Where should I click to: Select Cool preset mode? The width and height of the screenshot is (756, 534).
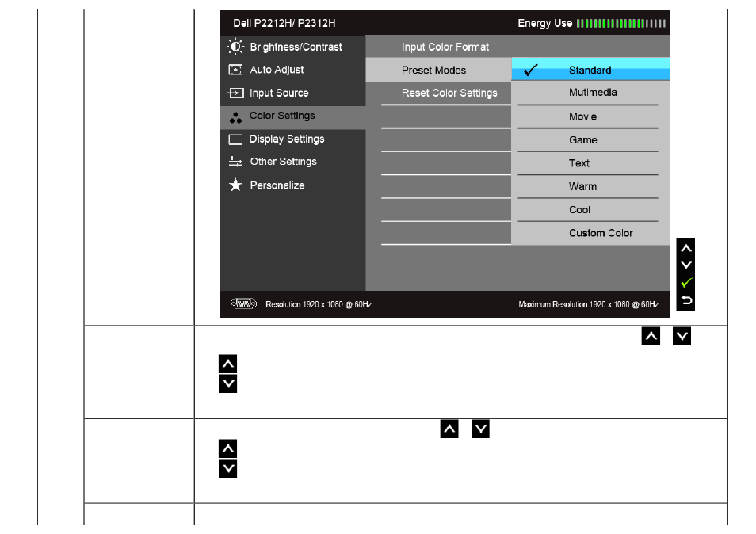coord(590,210)
